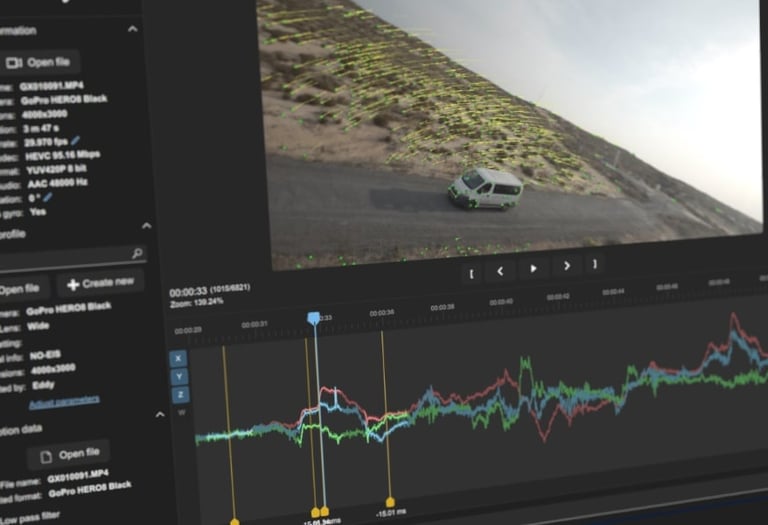
Task: Click the 29.970 fps value
Action: (45, 142)
